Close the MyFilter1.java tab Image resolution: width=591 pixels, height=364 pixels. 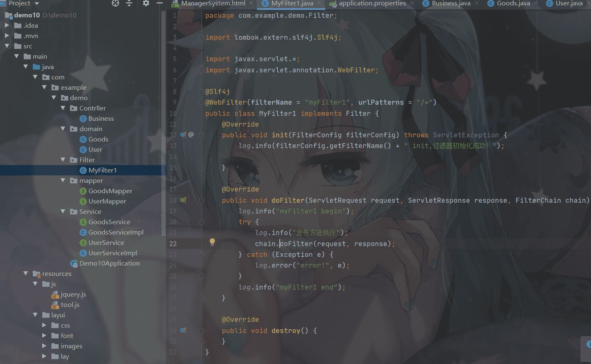[x=319, y=3]
